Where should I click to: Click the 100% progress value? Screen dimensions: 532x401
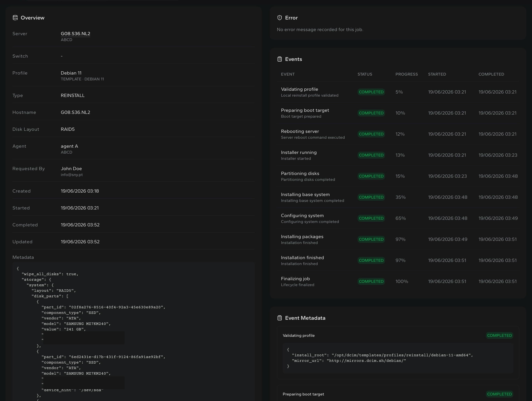[402, 281]
